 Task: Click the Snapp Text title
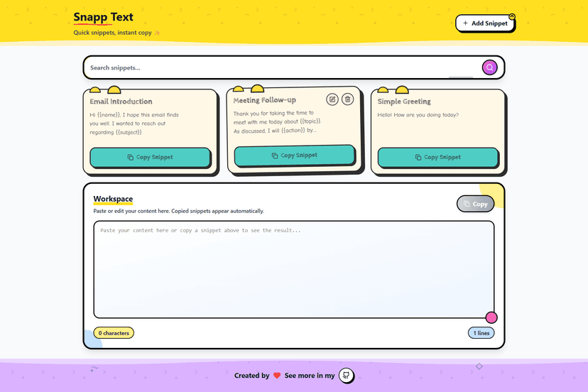click(x=103, y=17)
